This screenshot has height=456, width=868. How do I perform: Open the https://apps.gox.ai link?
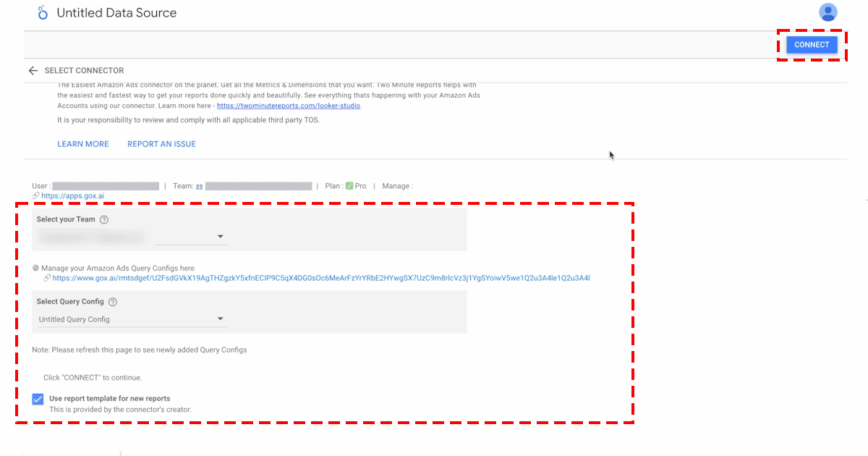coord(72,195)
